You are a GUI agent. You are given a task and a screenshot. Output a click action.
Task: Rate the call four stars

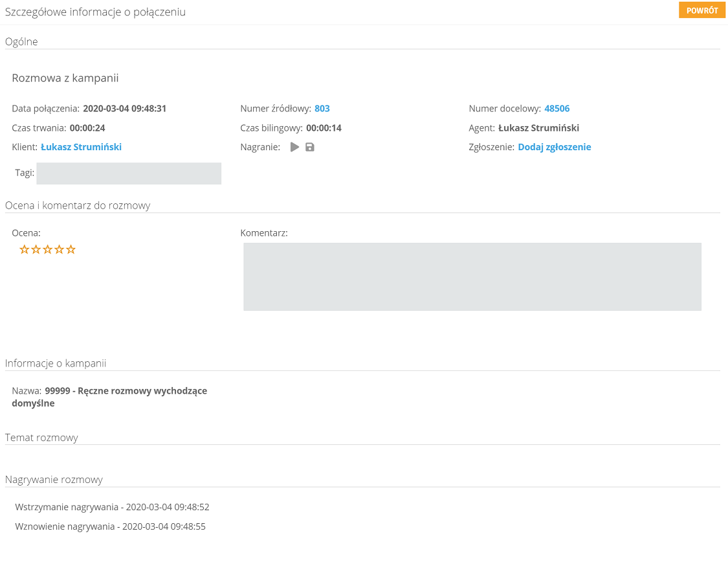point(59,250)
